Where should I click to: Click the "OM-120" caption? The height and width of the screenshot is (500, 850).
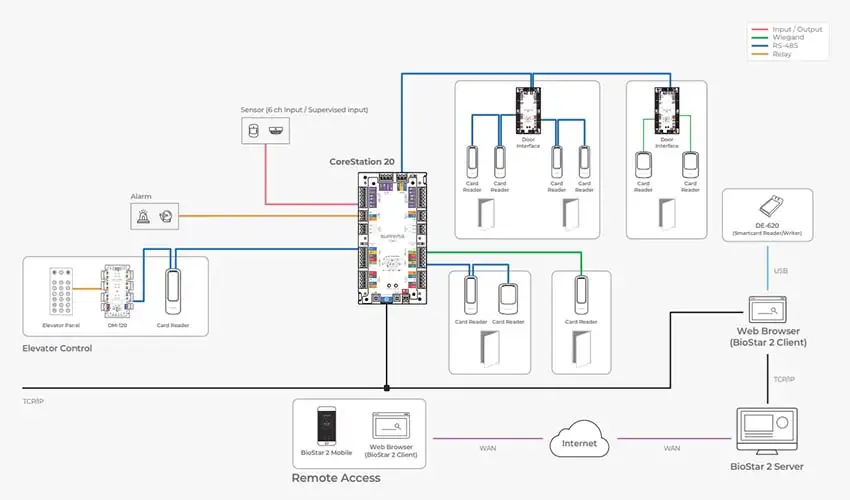tap(117, 325)
